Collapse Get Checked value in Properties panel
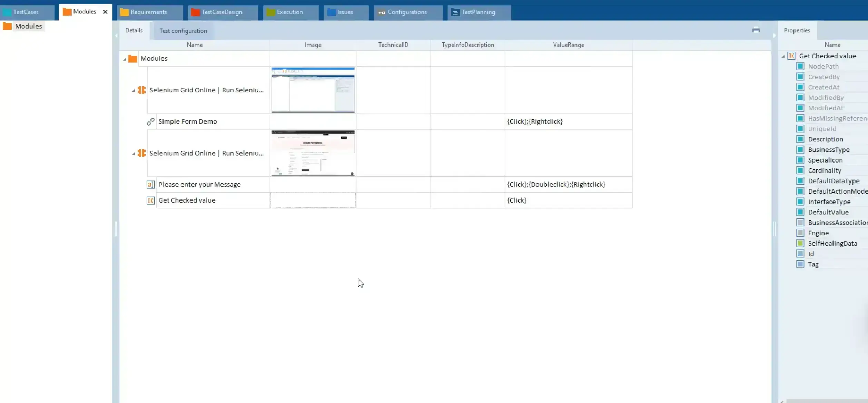This screenshot has height=403, width=868. tap(783, 56)
